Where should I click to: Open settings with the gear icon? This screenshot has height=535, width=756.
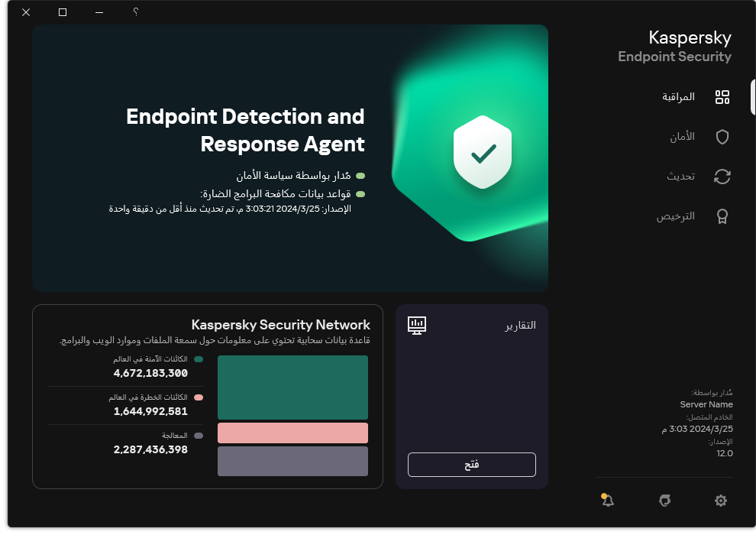coord(721,501)
